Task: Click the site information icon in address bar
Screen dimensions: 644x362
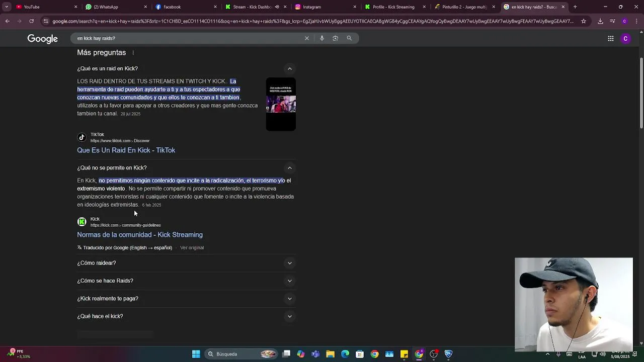Action: tap(46, 21)
